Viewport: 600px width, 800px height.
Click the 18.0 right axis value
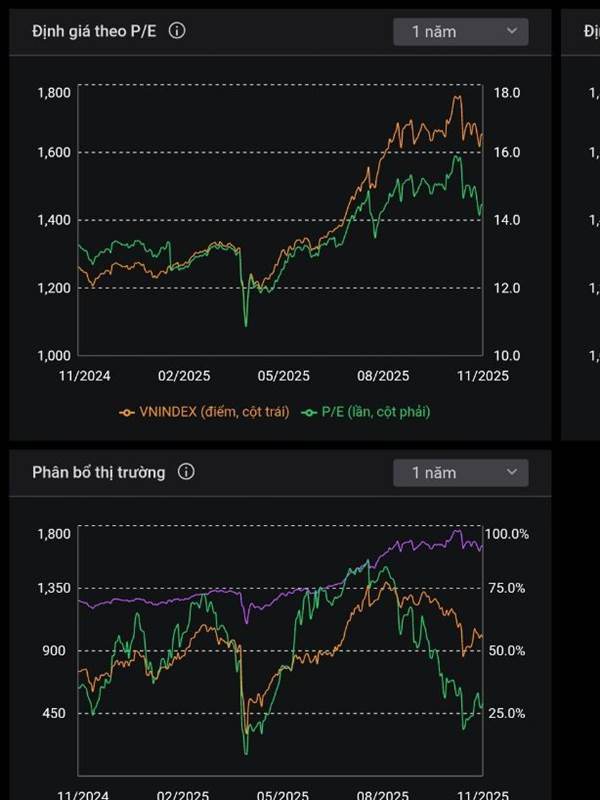tap(507, 93)
